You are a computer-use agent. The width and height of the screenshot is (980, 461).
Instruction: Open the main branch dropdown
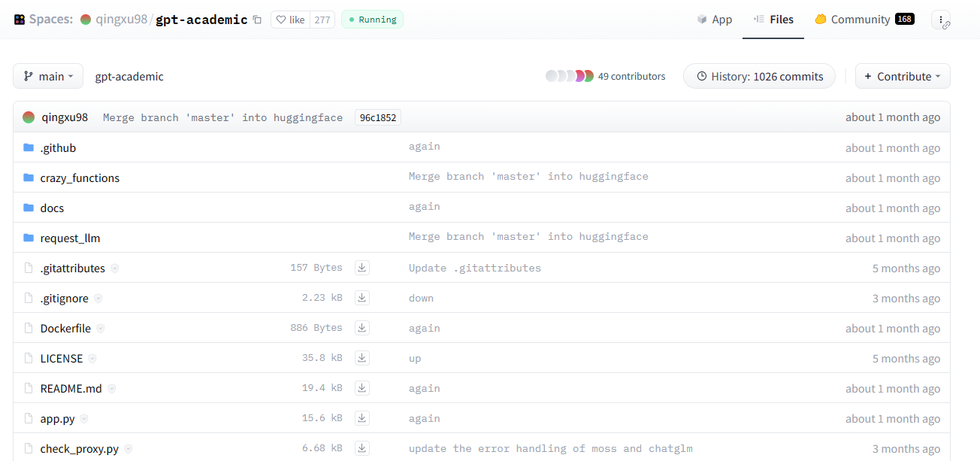coord(47,76)
